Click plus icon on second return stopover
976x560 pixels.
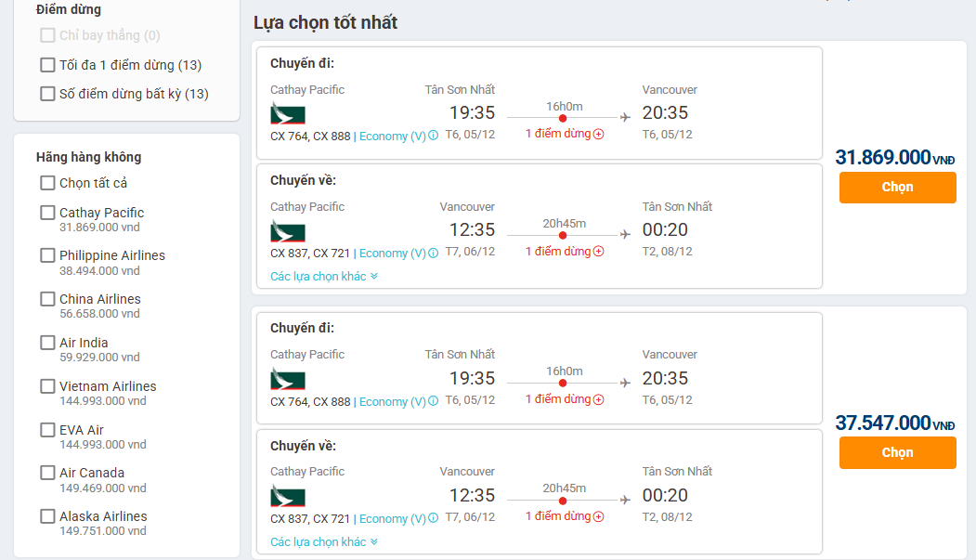click(x=599, y=517)
